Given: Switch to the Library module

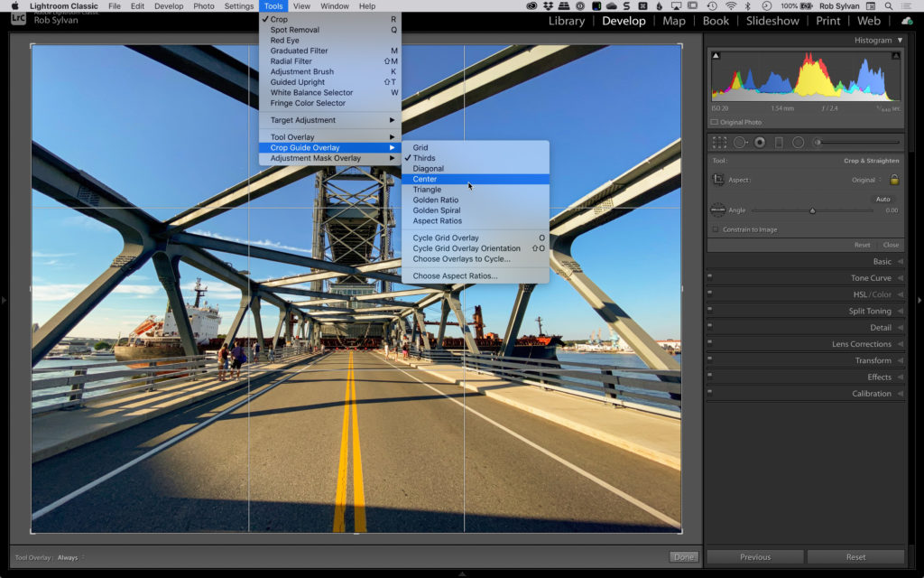Looking at the screenshot, I should click(x=567, y=21).
